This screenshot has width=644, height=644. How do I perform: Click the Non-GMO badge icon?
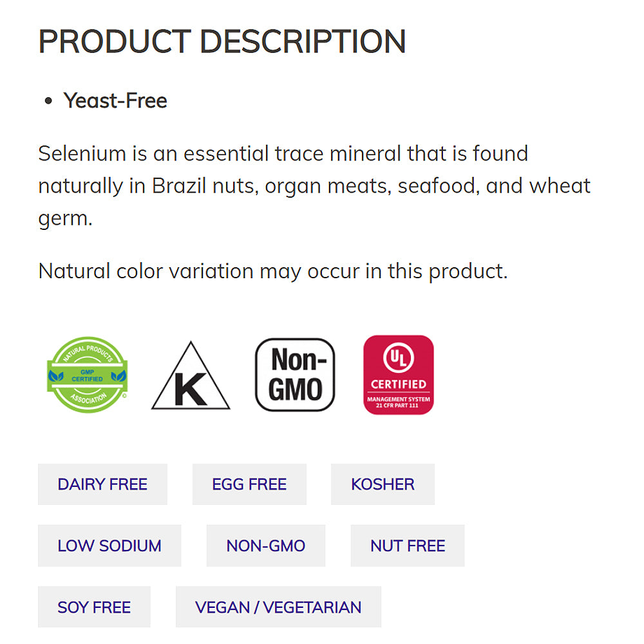[x=295, y=375]
